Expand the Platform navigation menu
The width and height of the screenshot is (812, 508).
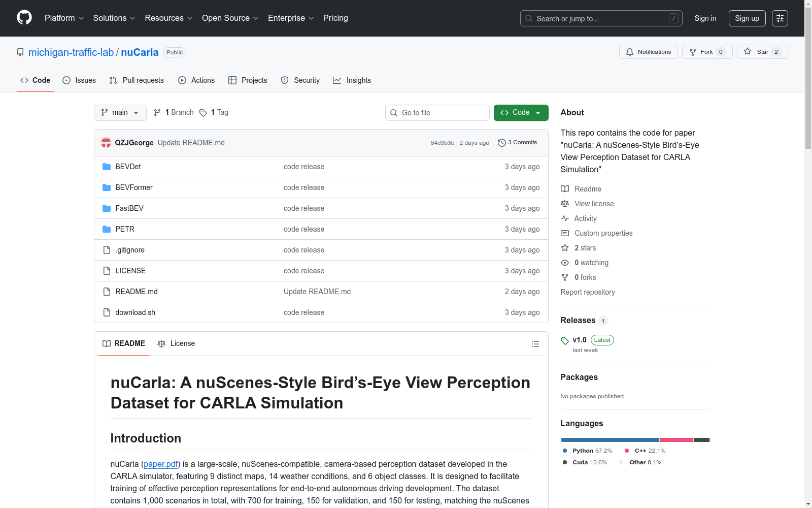pos(64,18)
